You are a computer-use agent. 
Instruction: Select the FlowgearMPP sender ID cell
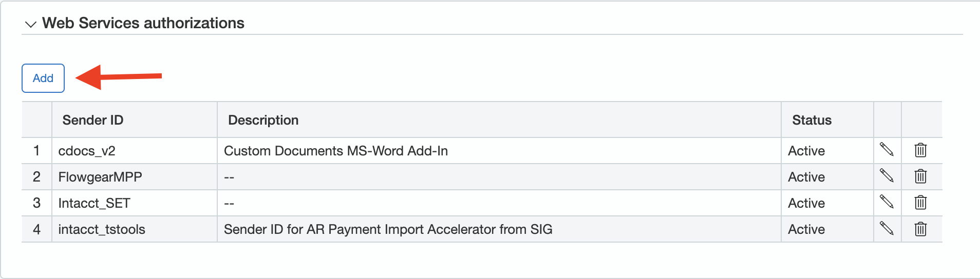[100, 177]
